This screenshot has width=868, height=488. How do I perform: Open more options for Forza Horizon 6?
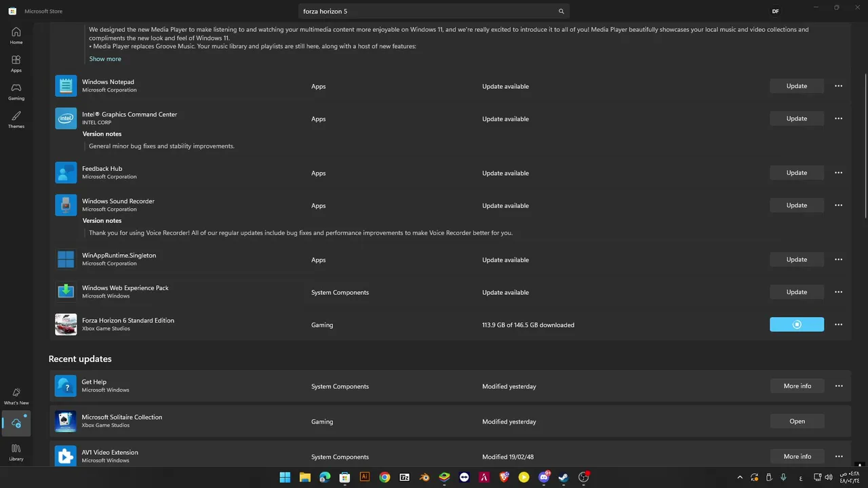[839, 325]
